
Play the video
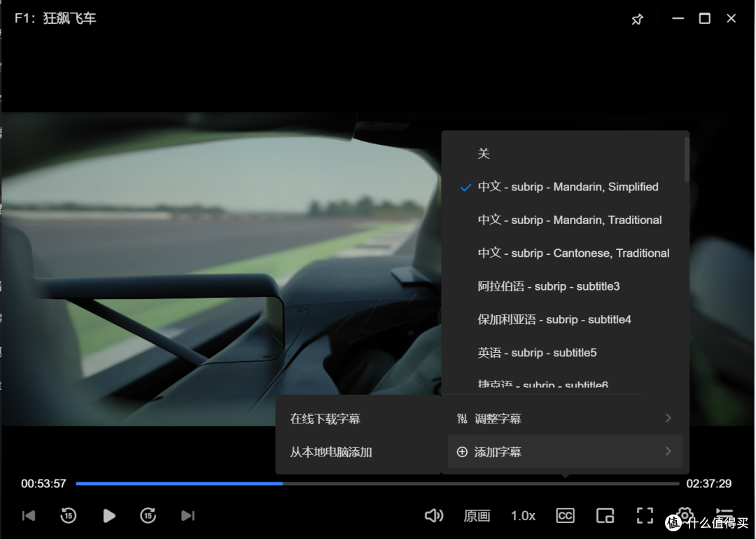[x=109, y=516]
